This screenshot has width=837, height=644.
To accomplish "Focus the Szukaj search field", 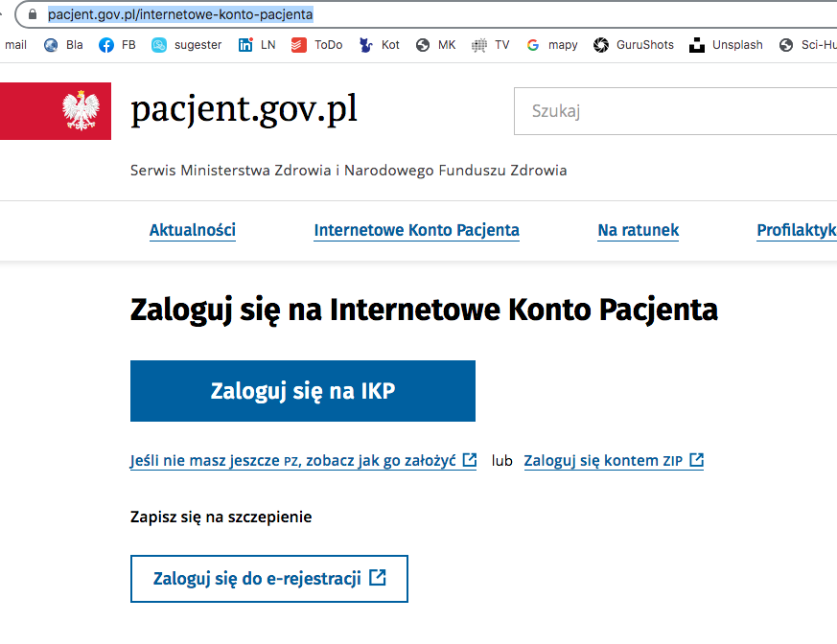I will tap(675, 111).
